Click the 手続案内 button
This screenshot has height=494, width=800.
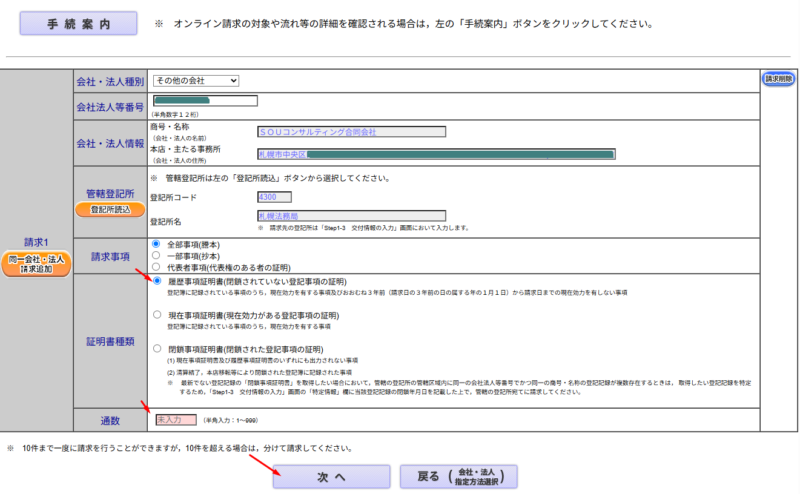[77, 23]
